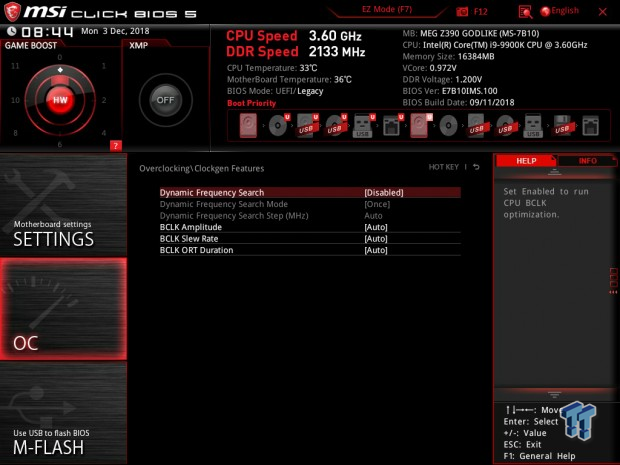Click the GAME BOOST panel title

(30, 45)
